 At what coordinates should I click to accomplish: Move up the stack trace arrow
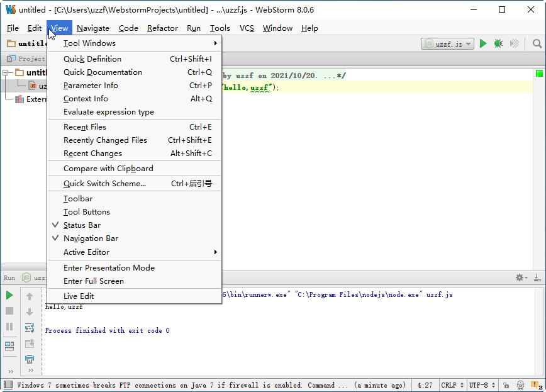[x=30, y=296]
